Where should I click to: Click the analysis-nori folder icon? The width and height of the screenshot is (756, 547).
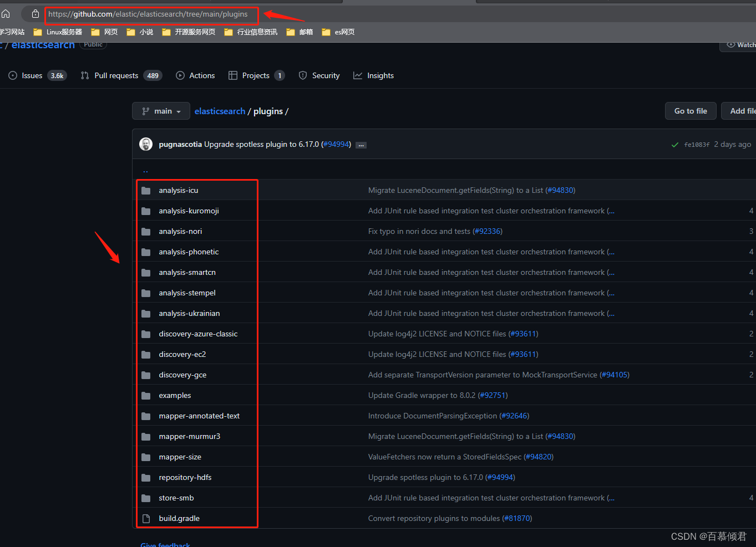[146, 231]
